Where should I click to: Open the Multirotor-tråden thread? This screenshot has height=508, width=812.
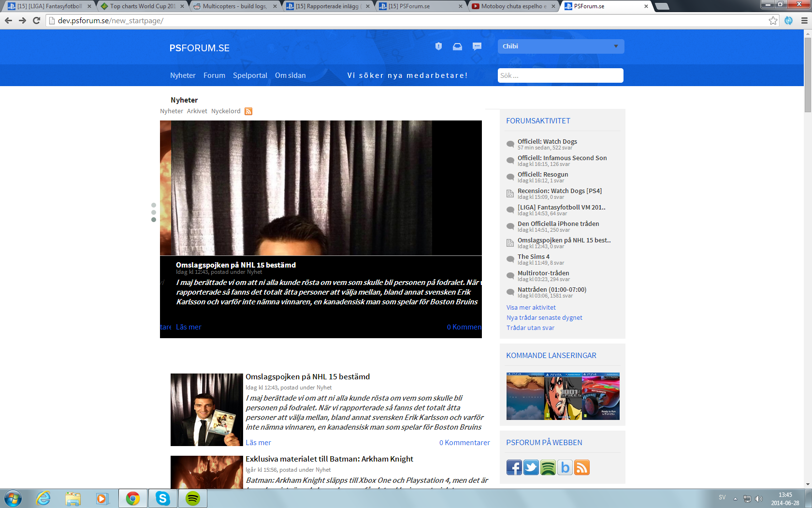point(543,273)
